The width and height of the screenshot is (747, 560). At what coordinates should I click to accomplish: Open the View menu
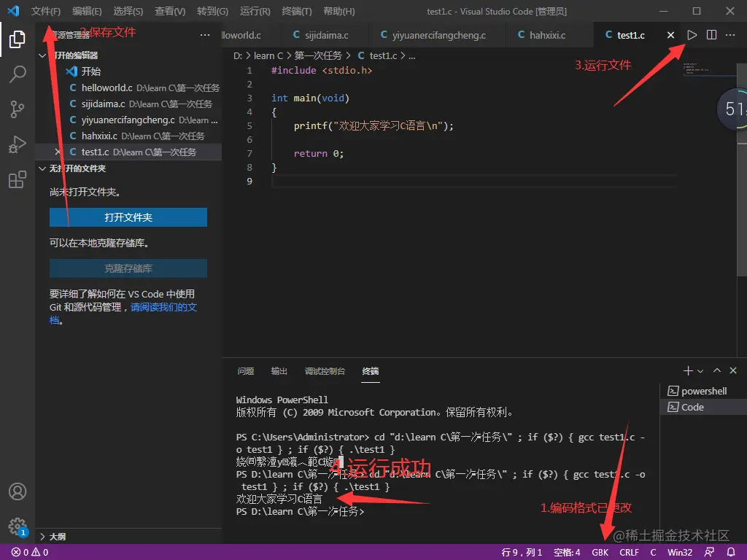[x=170, y=11]
